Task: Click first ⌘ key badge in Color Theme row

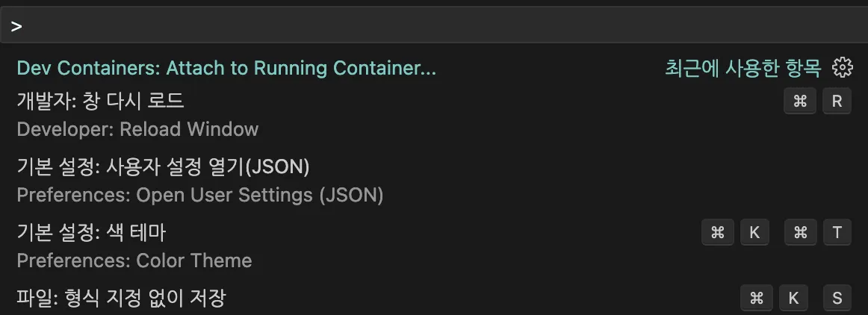Action: [x=718, y=233]
